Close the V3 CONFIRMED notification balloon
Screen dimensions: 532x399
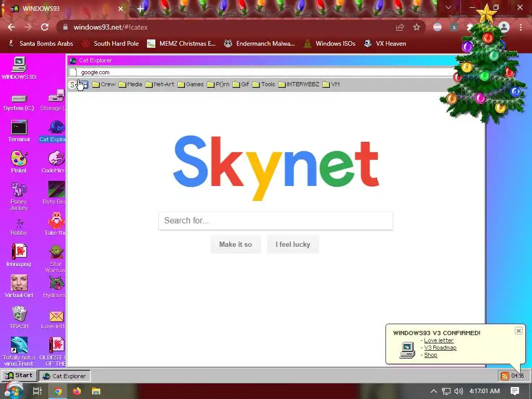click(x=518, y=331)
